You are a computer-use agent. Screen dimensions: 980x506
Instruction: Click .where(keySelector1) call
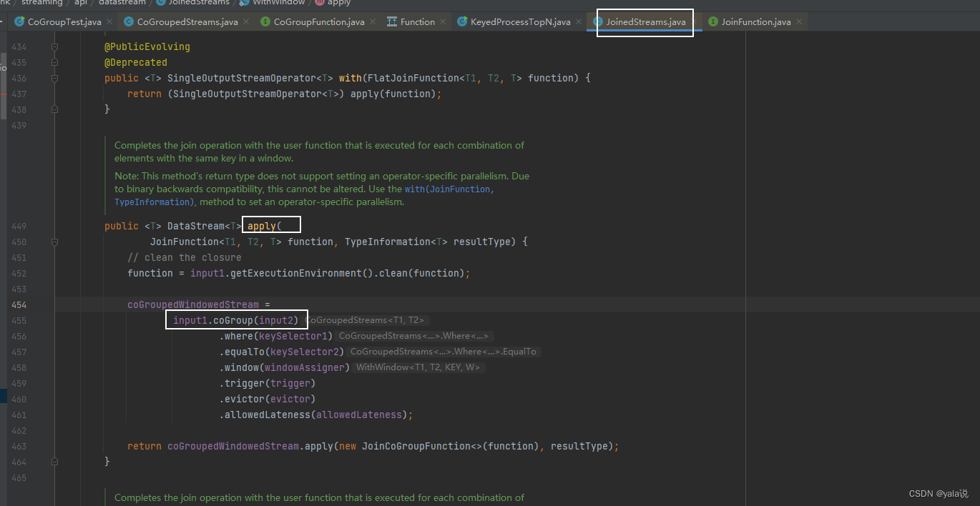[276, 336]
